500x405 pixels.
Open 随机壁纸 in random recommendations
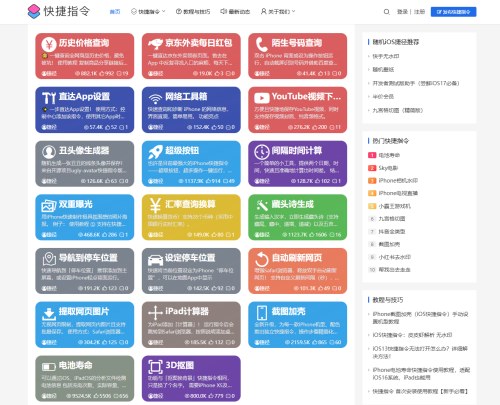[x=383, y=70]
